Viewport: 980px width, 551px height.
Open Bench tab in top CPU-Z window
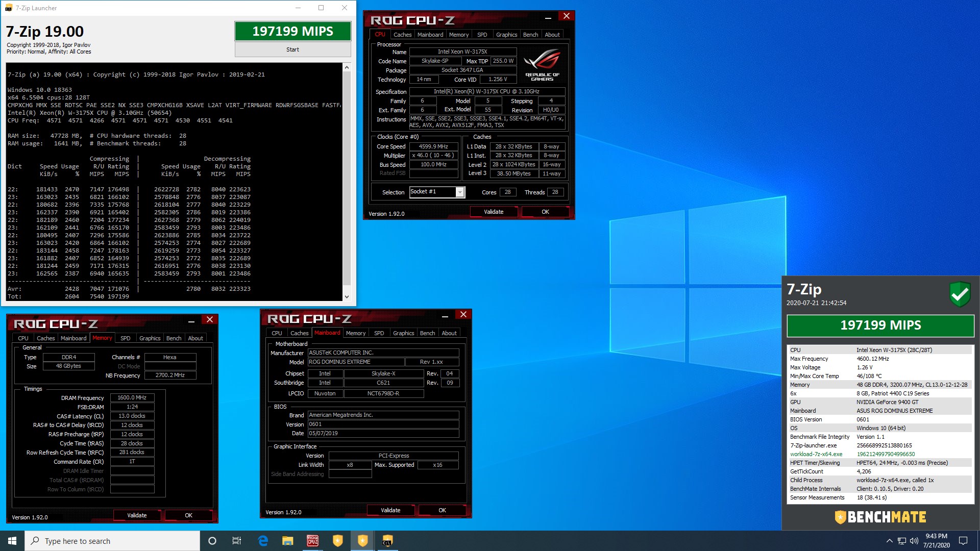click(530, 35)
